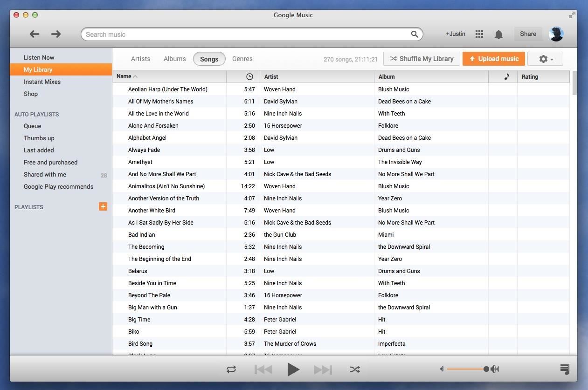Go back with the left arrow
The width and height of the screenshot is (588, 390).
pos(34,34)
